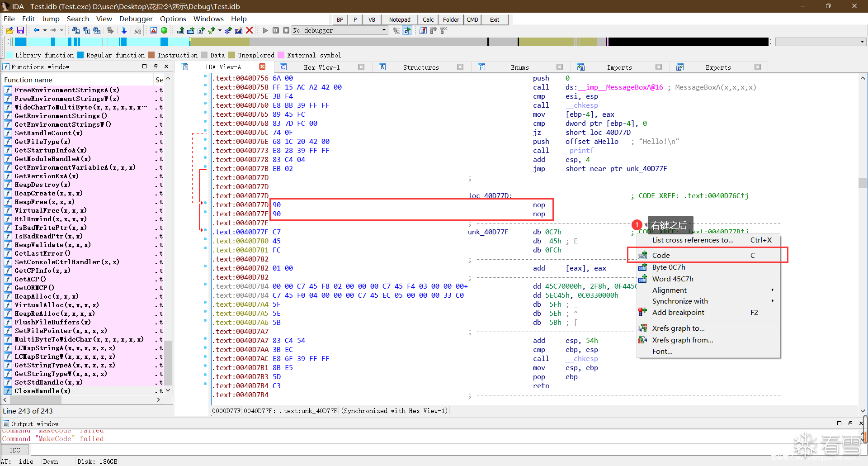Click the Notepad button
The width and height of the screenshot is (868, 466).
pyautogui.click(x=400, y=19)
